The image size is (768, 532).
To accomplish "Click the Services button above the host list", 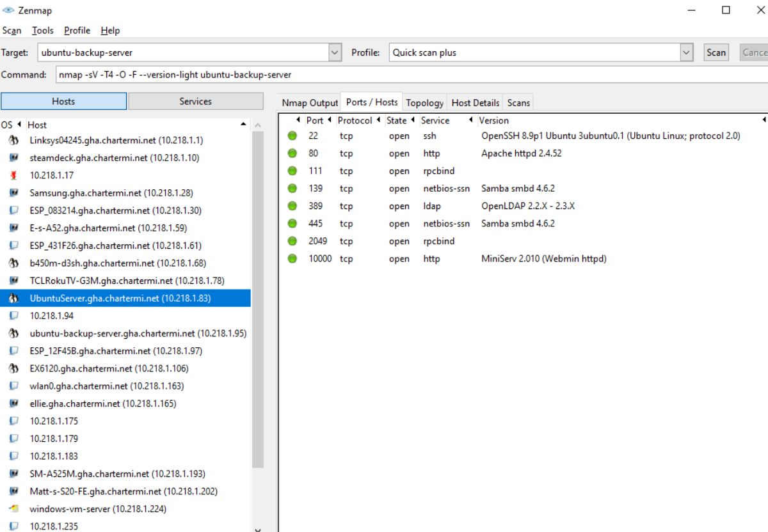I will 195,100.
